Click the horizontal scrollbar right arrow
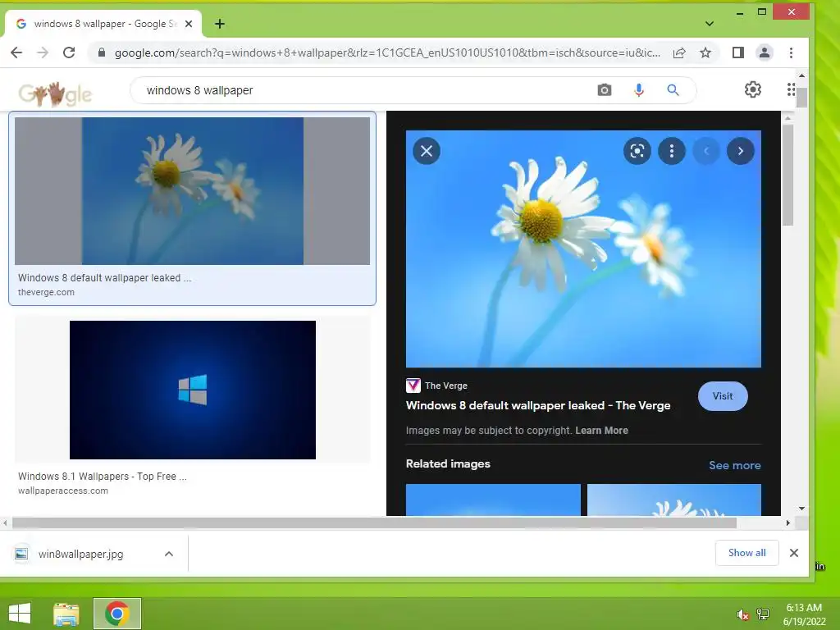Viewport: 840px width, 630px height. (x=787, y=523)
